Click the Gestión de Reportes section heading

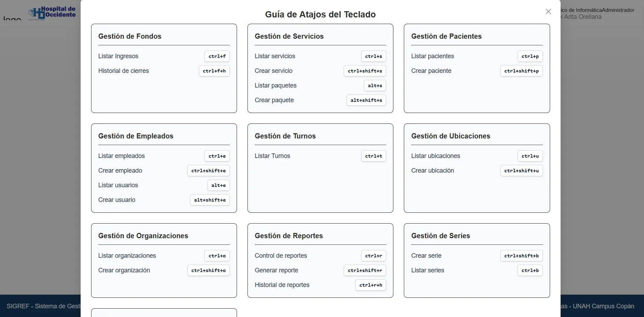click(x=289, y=236)
